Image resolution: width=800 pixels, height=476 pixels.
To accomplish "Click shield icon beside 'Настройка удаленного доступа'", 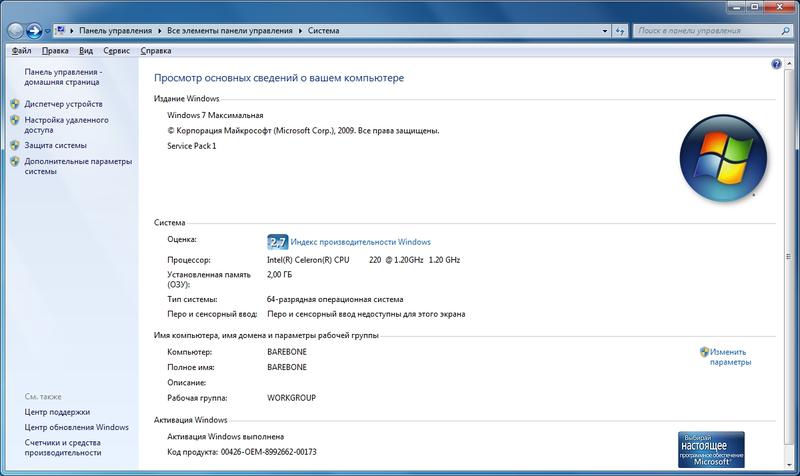I will point(15,120).
